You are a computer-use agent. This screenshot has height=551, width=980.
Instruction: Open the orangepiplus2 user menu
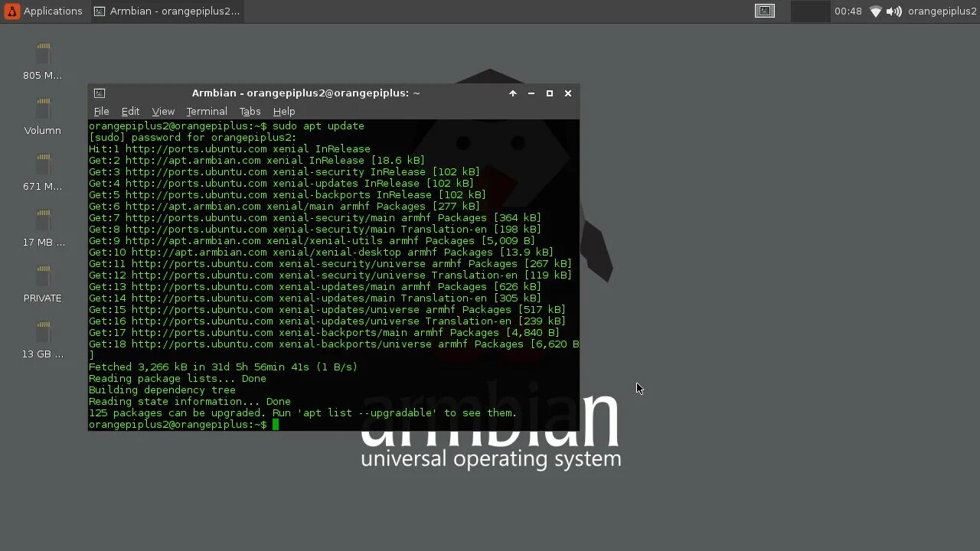pyautogui.click(x=942, y=11)
